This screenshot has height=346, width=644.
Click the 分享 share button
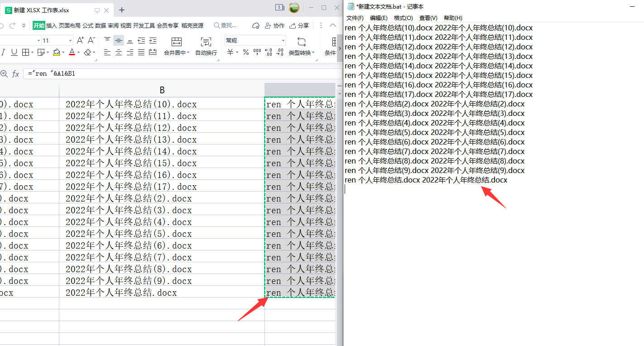pos(299,26)
